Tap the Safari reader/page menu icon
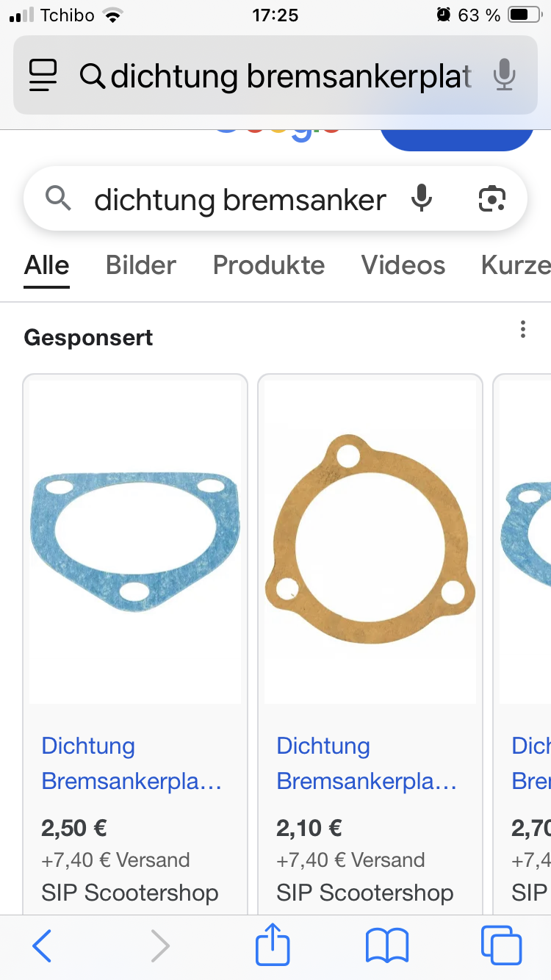Image resolution: width=551 pixels, height=980 pixels. click(x=43, y=76)
